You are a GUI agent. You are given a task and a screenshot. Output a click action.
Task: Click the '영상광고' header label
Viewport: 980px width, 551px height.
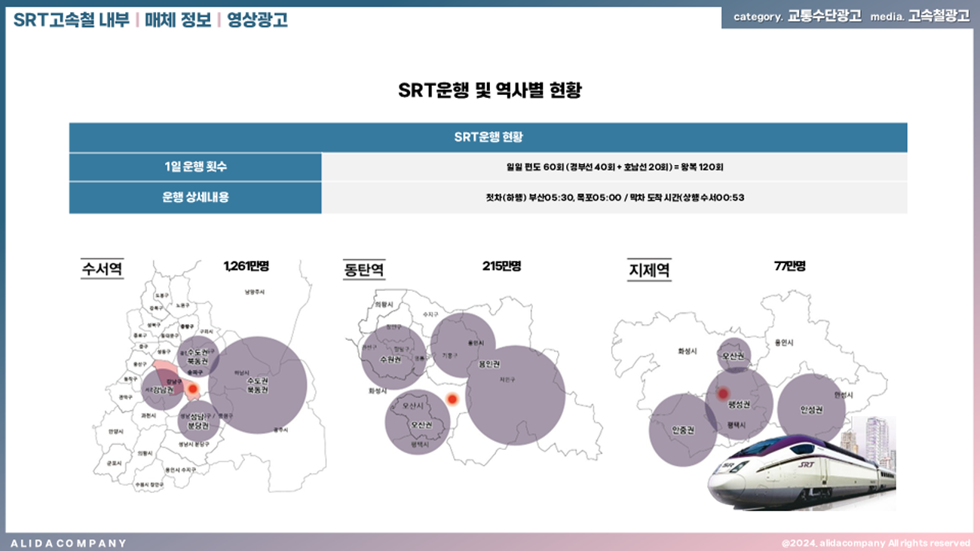(257, 20)
